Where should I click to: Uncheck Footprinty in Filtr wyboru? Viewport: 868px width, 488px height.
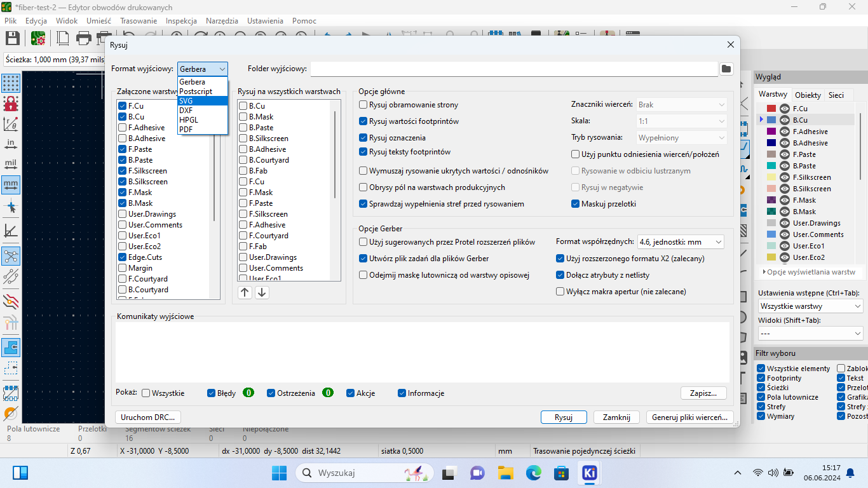[x=761, y=378]
